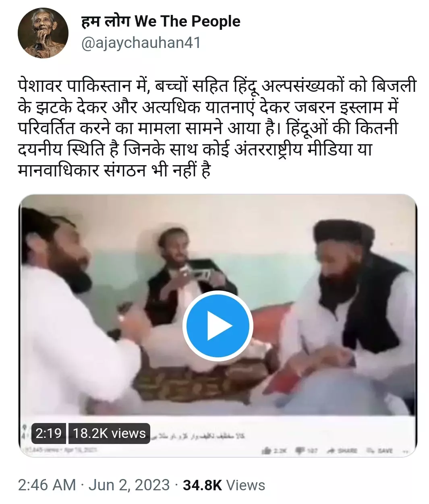
Task: Open the 2:46 AM · Jun 2, 2023 timestamp
Action: [94, 485]
